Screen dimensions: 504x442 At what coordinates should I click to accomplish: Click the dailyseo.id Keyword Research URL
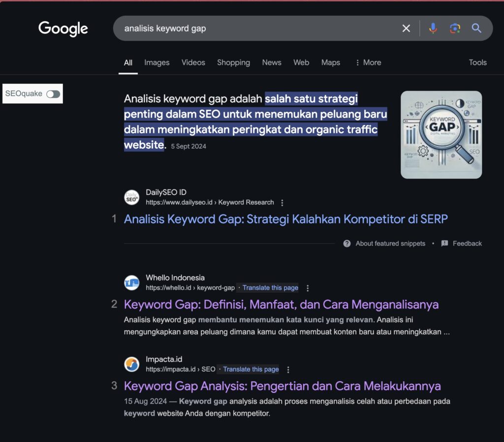tap(210, 202)
